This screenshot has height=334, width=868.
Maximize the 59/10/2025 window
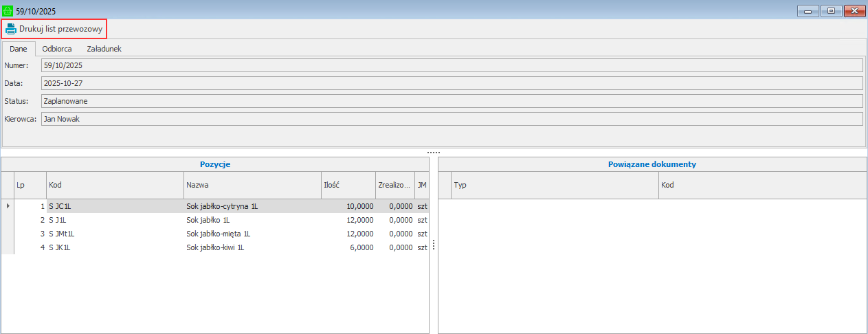(x=832, y=10)
